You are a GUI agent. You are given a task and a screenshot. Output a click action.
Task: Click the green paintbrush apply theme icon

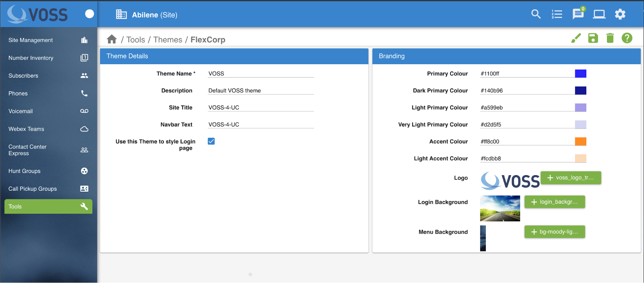pyautogui.click(x=576, y=38)
